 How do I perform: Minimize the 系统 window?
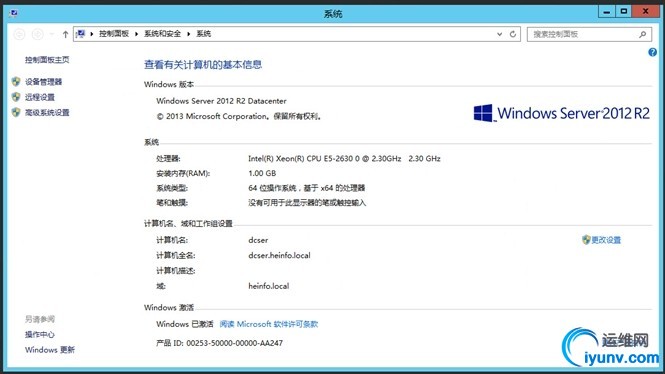point(607,11)
